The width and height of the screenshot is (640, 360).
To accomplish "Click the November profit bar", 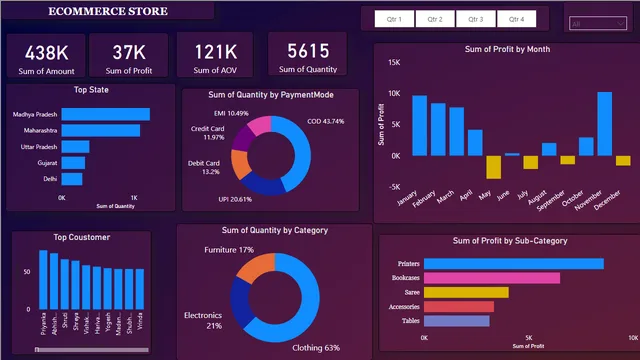I will tap(604, 124).
